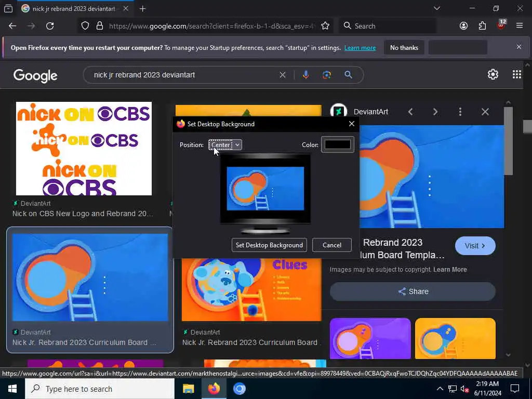
Task: Open more options in image preview panel
Action: coord(460,112)
